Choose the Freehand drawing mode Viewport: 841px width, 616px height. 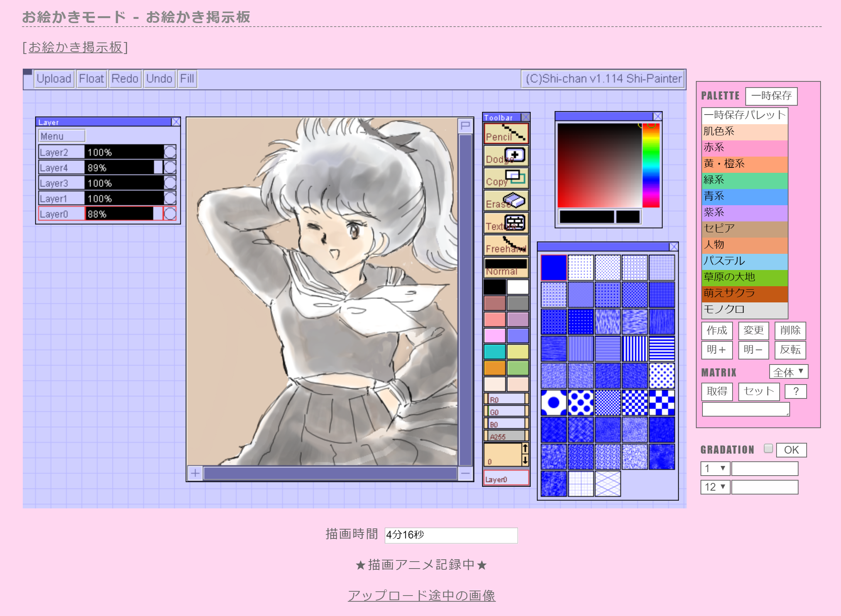(506, 245)
